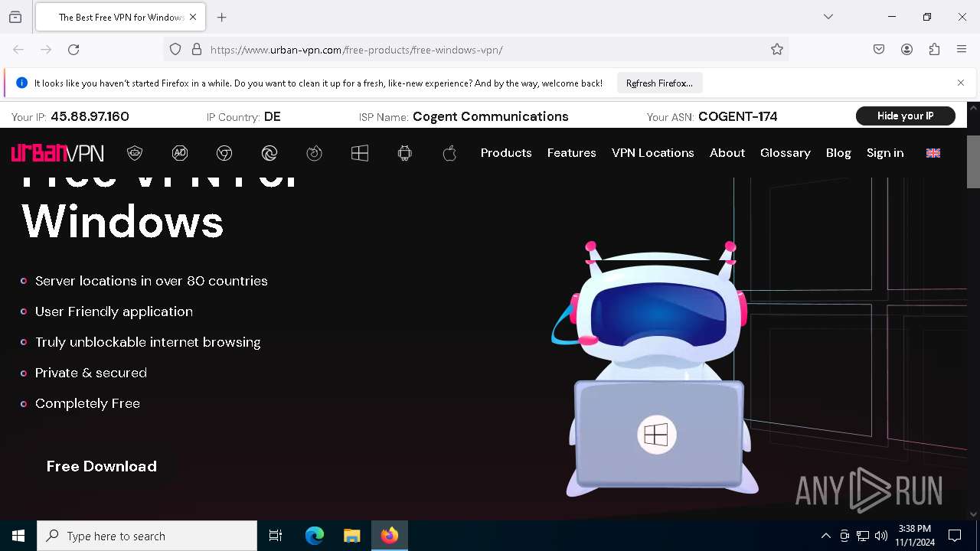Click the IP address 45.88.97.160
Screen dimensions: 980x551
[x=90, y=116]
